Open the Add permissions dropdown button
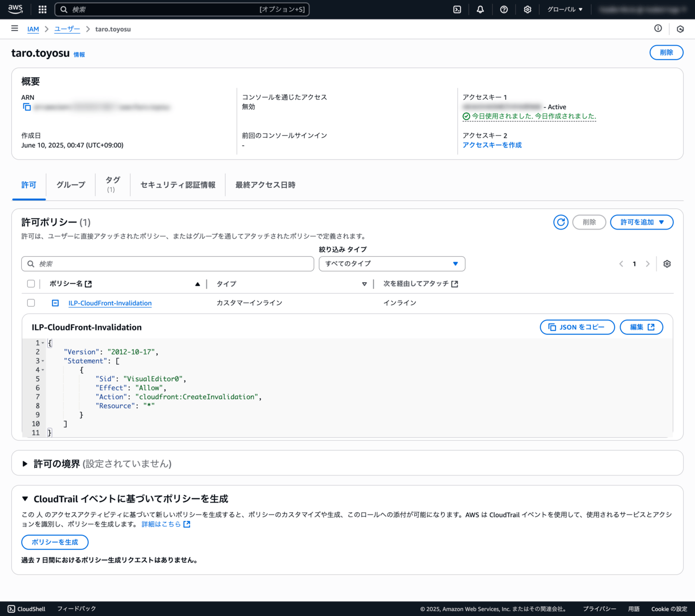This screenshot has height=616, width=695. 642,222
